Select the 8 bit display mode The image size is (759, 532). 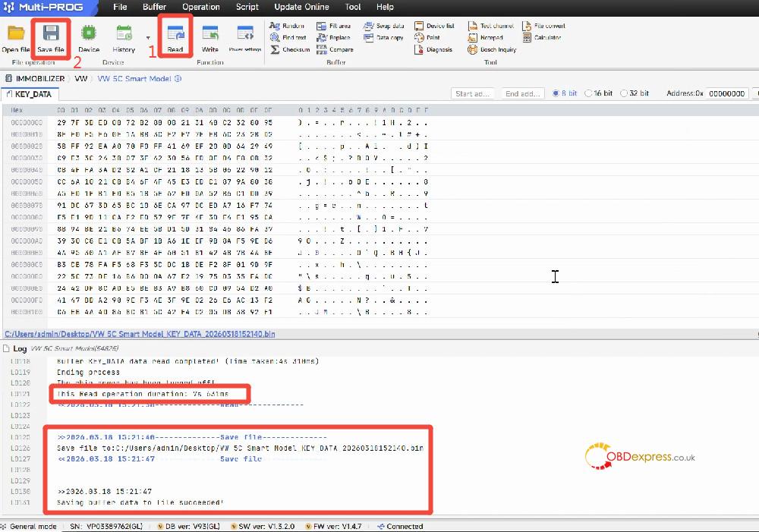pyautogui.click(x=565, y=93)
